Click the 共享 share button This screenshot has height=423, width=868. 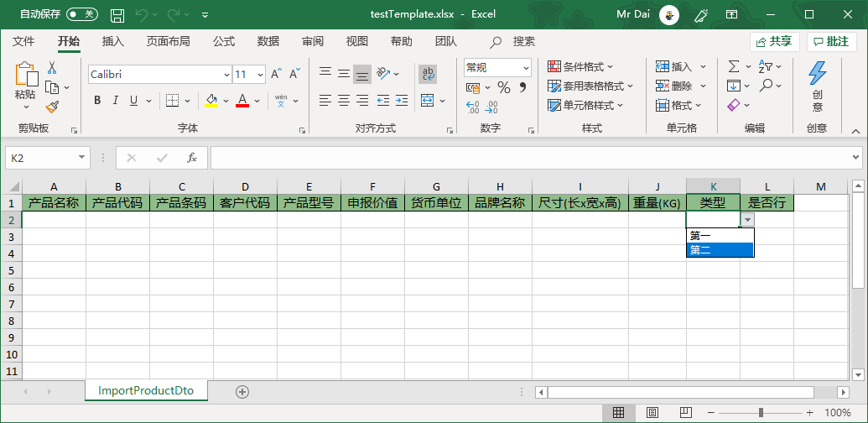(x=774, y=41)
